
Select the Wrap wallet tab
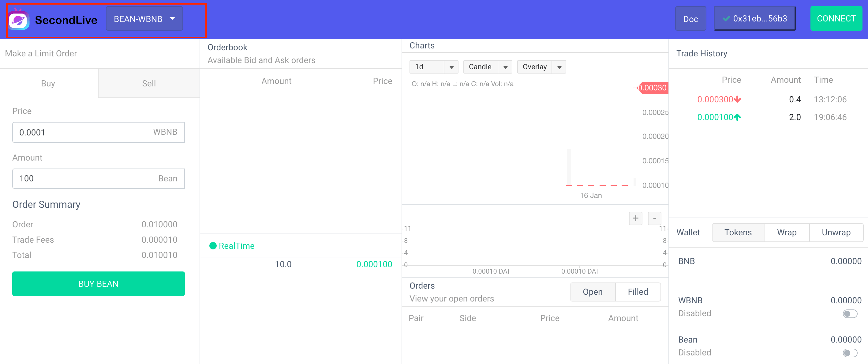click(x=787, y=233)
